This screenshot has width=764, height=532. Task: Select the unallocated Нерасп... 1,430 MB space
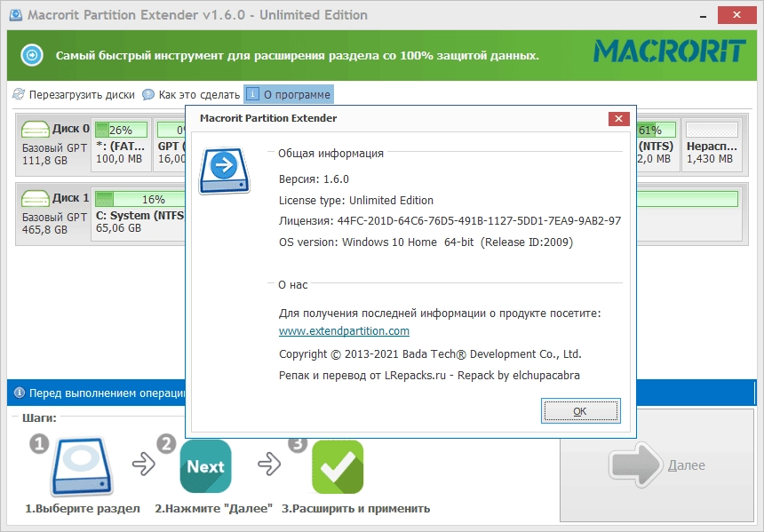pos(712,144)
